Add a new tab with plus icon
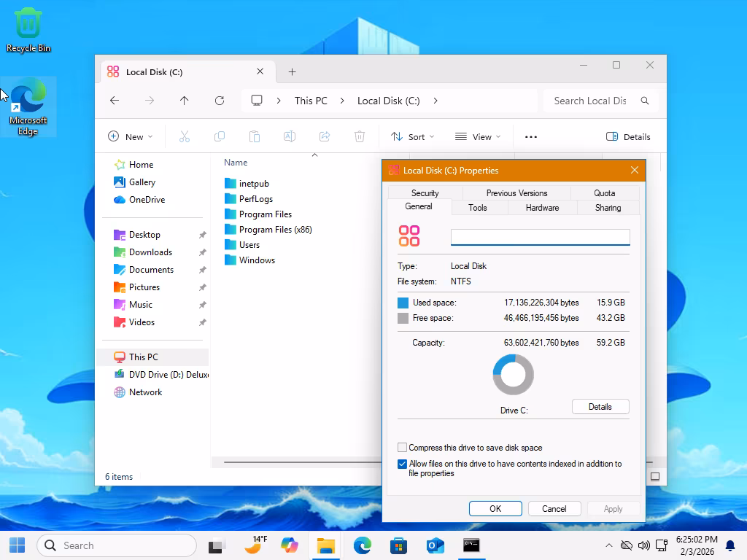 click(293, 71)
